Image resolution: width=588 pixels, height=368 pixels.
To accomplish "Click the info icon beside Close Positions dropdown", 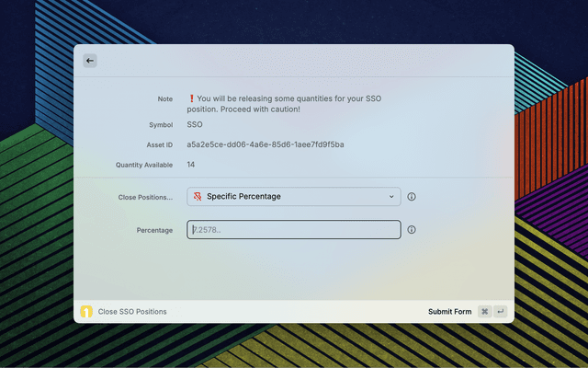I will point(412,197).
